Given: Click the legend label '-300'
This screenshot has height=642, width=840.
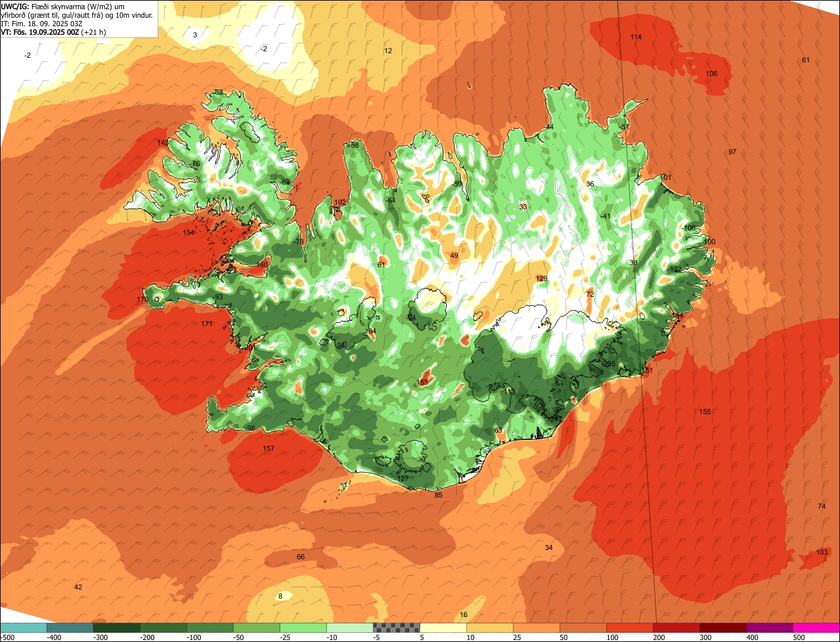Looking at the screenshot, I should [100, 637].
